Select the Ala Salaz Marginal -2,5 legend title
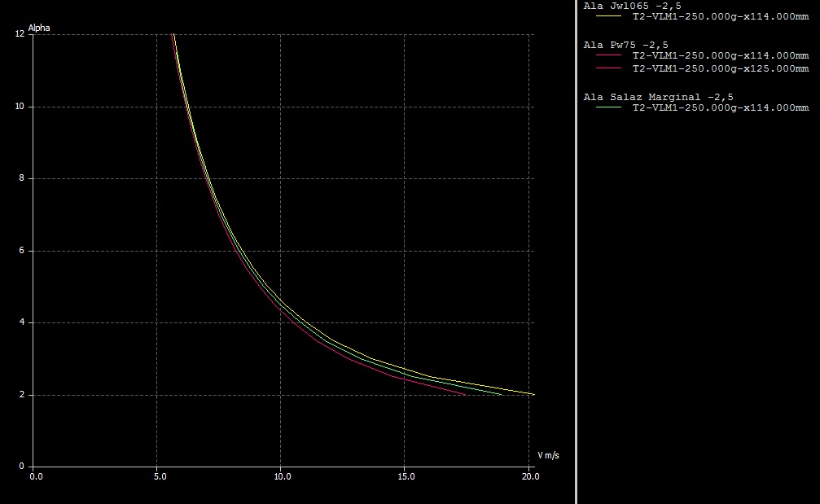 659,97
